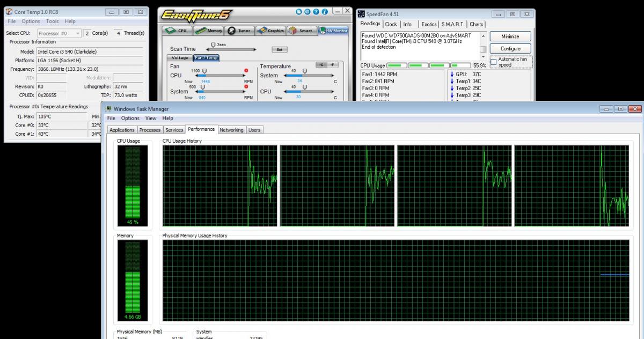Click the blue arrow next to Temp1 34C
Screen dimensions: 644x339
tap(452, 81)
